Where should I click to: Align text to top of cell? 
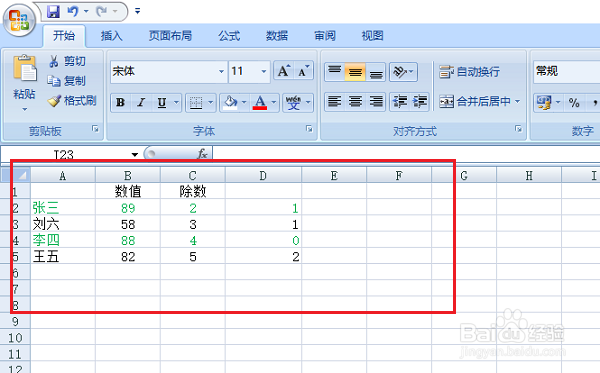(x=334, y=72)
